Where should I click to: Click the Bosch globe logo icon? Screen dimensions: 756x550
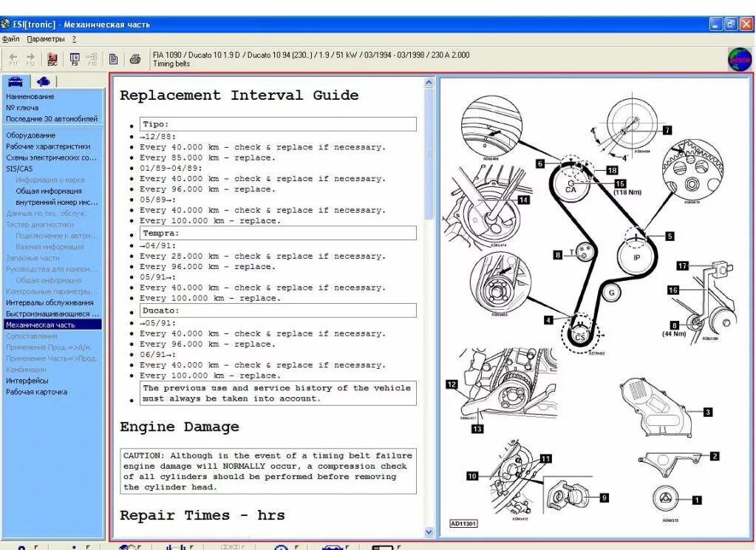point(739,60)
